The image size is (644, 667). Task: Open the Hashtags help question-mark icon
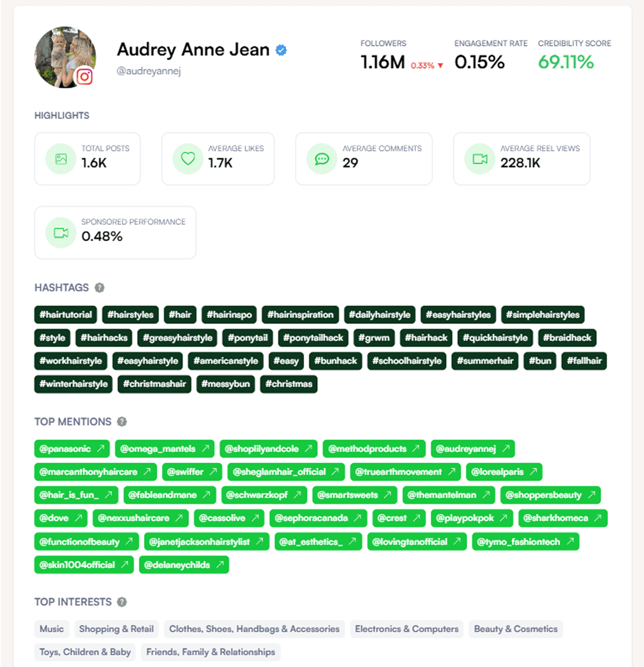tap(99, 287)
